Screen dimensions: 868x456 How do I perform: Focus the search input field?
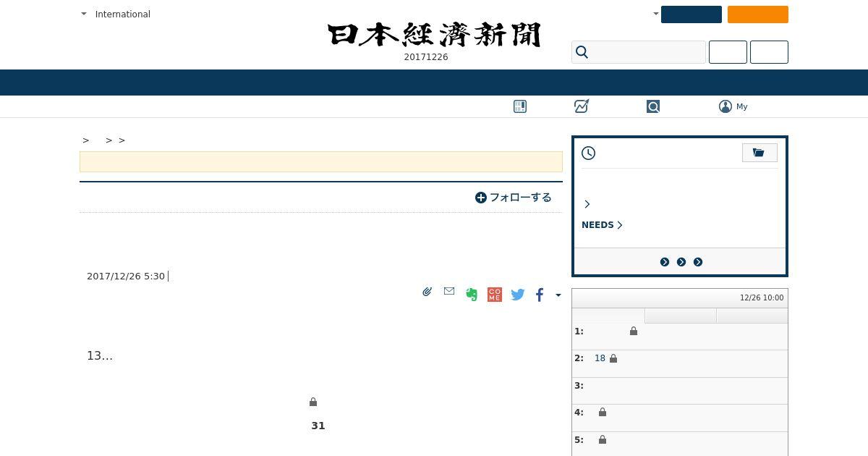[639, 52]
